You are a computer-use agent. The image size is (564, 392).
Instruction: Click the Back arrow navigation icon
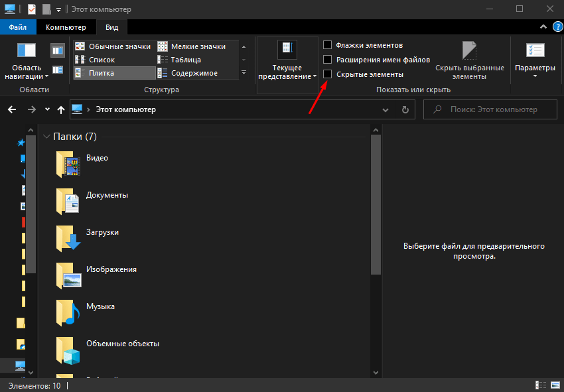coord(12,109)
